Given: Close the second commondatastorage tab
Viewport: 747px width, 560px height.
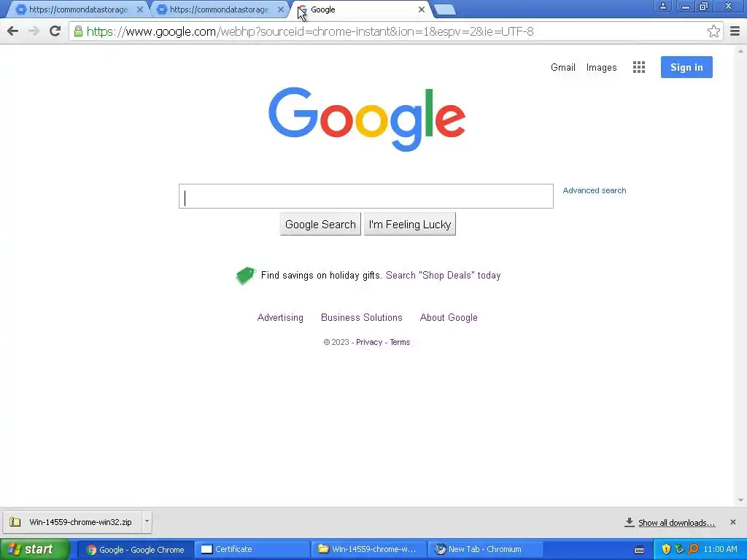Looking at the screenshot, I should [x=281, y=9].
